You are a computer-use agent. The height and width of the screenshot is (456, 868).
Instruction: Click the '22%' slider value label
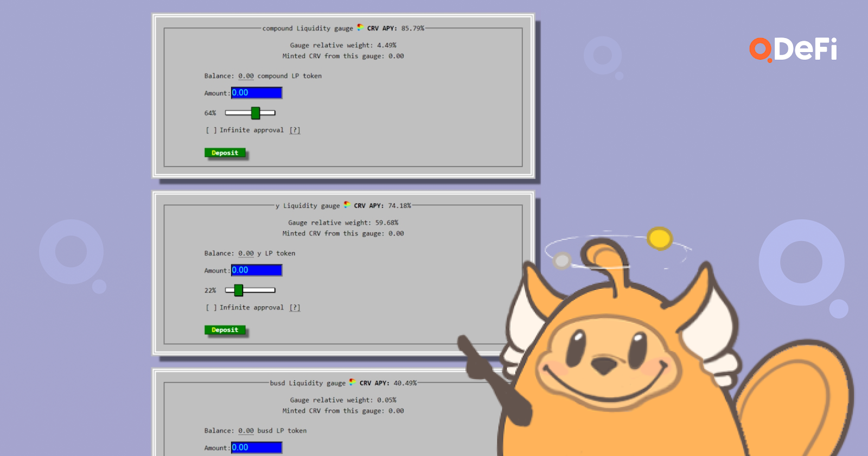point(210,290)
